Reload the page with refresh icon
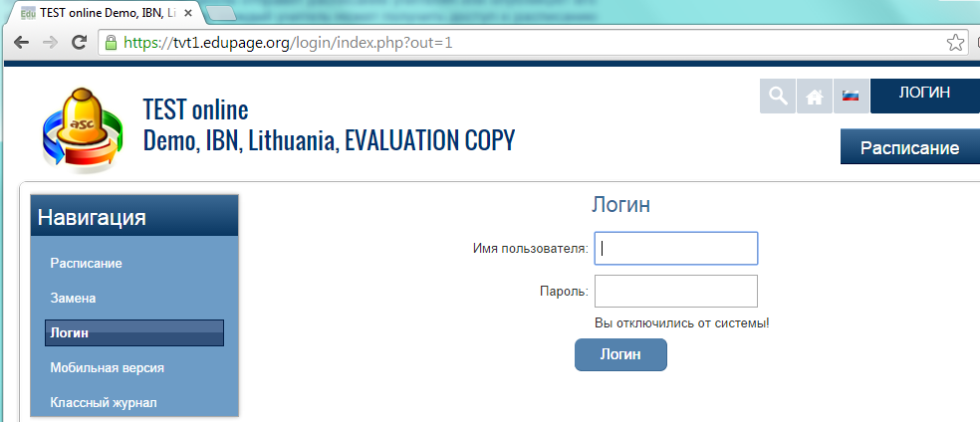980x422 pixels. (x=79, y=43)
